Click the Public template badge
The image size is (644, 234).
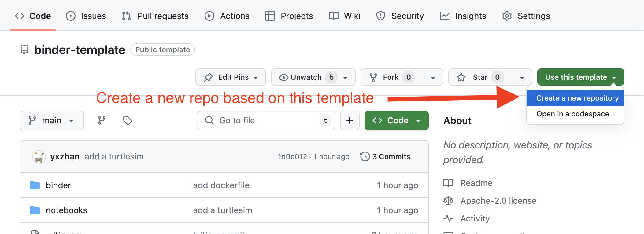click(x=163, y=49)
